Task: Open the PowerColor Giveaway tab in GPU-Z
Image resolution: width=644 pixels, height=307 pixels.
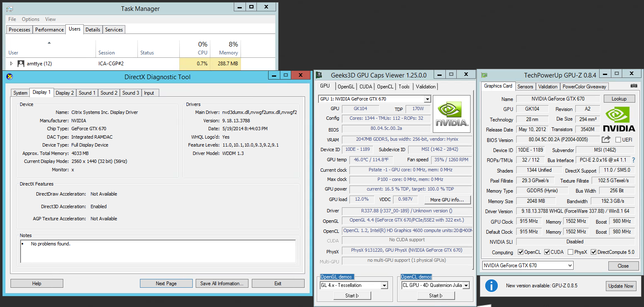Action: click(x=584, y=87)
